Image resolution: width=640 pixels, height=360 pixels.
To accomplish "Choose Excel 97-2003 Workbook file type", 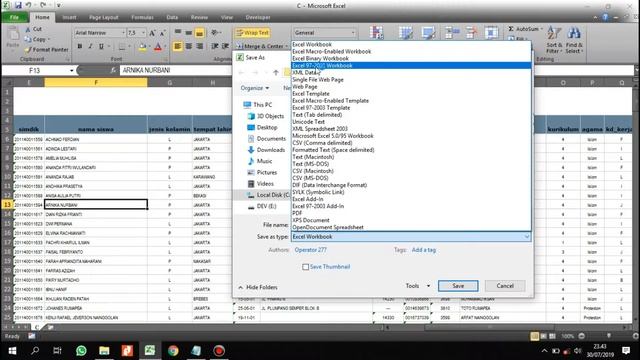I will point(411,66).
